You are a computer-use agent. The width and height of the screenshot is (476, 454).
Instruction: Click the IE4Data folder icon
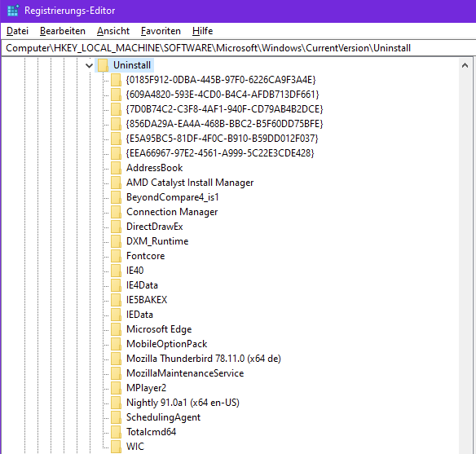(116, 285)
